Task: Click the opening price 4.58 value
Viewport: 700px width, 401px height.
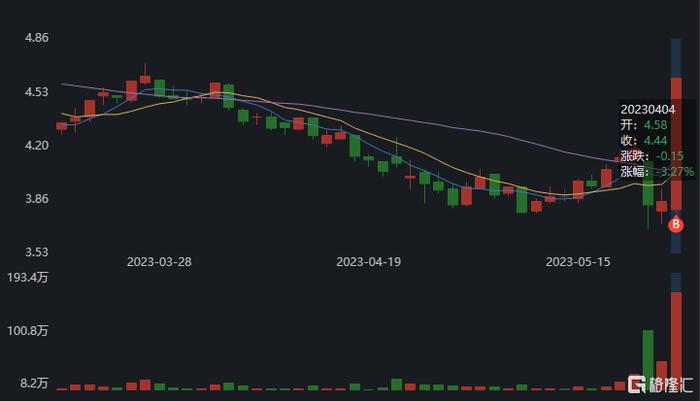Action: pos(655,125)
